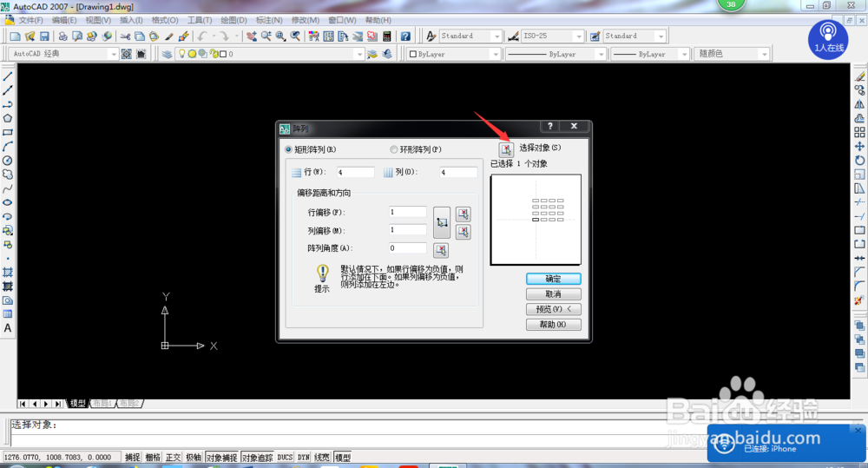The width and height of the screenshot is (868, 468).
Task: Click the 取消 Cancel button
Action: [554, 294]
